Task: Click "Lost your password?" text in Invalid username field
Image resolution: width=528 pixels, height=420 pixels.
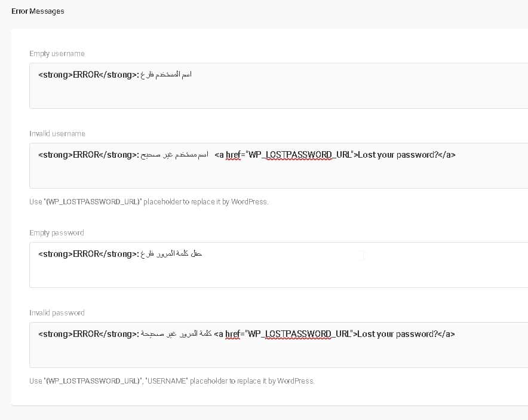Action: pos(397,155)
